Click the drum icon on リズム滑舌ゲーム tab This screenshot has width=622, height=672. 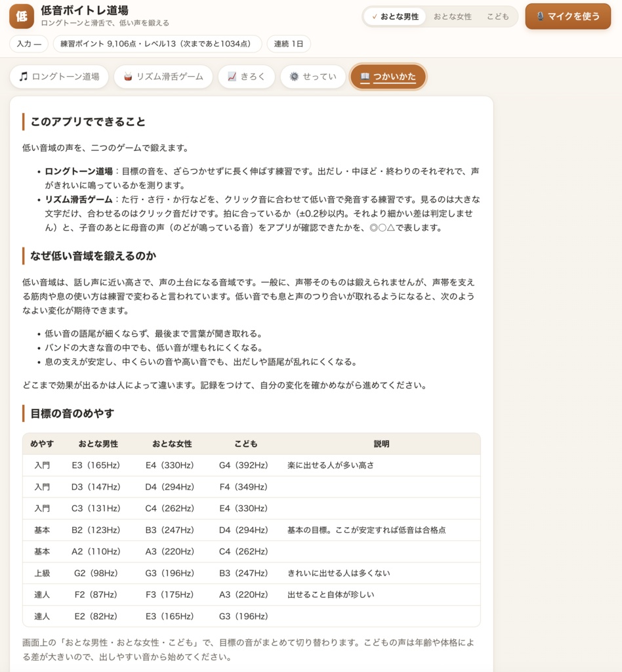(x=128, y=77)
